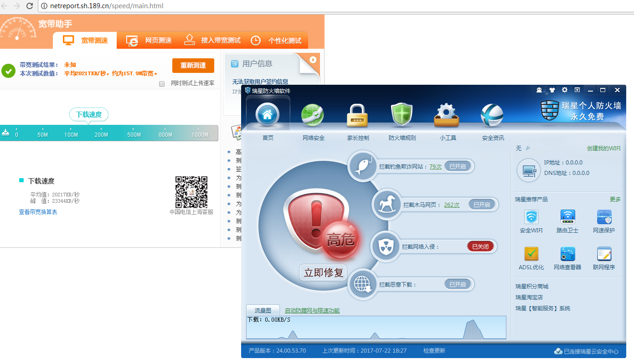Launch the 安全WIFI product icon
634x364 pixels.
click(x=531, y=217)
